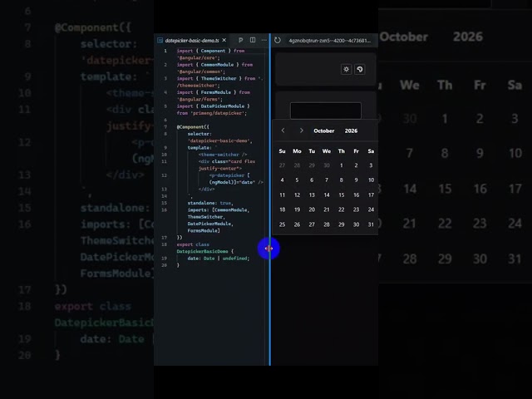The image size is (532, 399).
Task: Click the '<theme-switcher />' template line
Action: click(x=223, y=155)
